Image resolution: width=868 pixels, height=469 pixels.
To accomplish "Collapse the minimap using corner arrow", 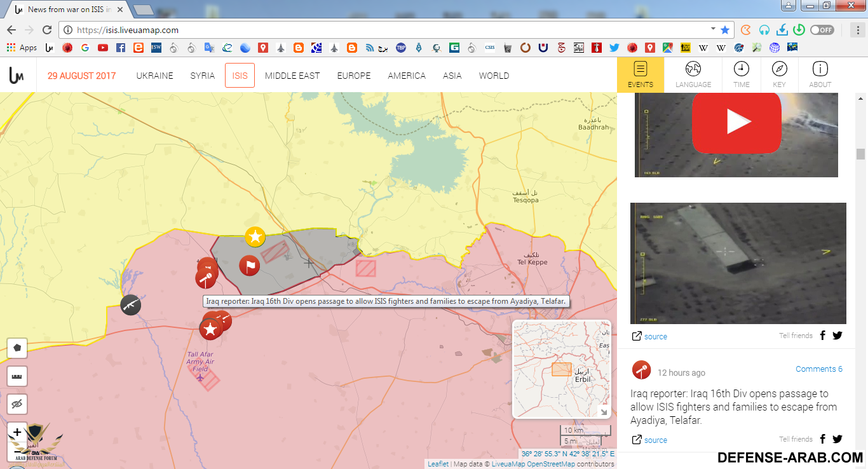I will click(604, 412).
